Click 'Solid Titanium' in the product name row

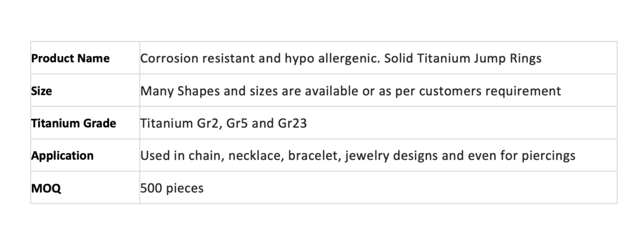pyautogui.click(x=427, y=59)
